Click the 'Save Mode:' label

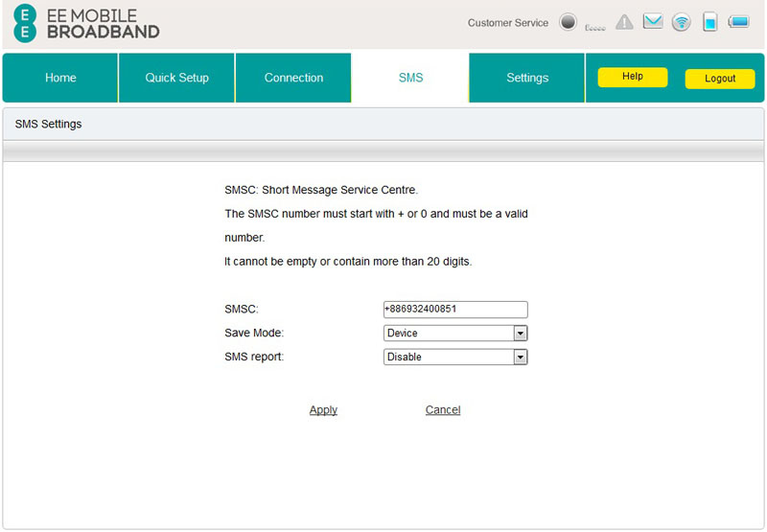point(254,333)
